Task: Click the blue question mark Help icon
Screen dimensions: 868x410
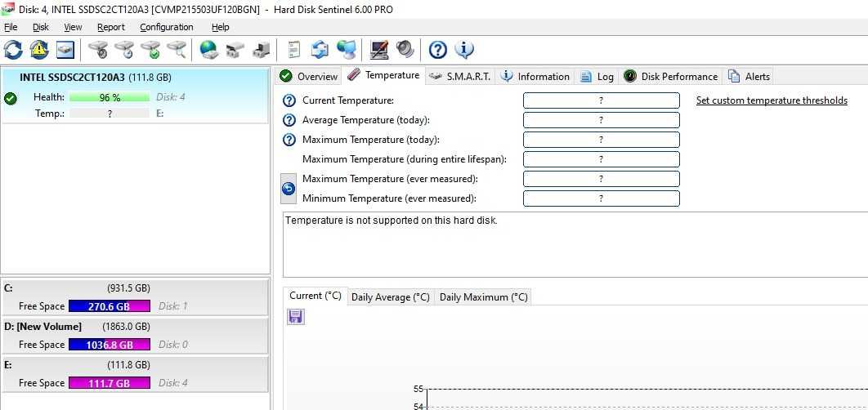Action: (438, 50)
